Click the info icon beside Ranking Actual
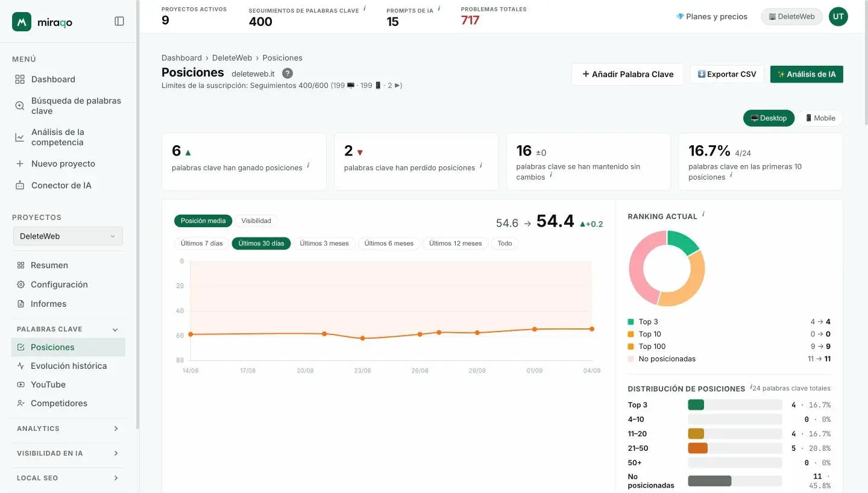868x493 pixels. (703, 215)
